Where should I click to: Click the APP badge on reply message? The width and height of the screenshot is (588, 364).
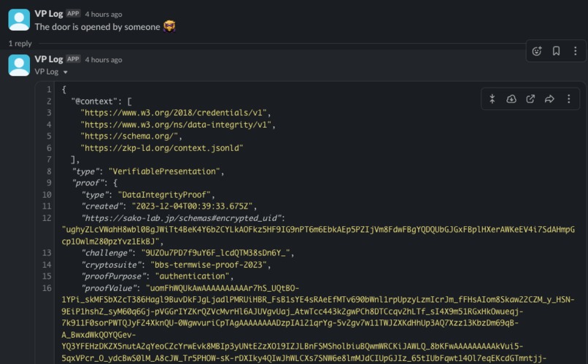pyautogui.click(x=73, y=59)
